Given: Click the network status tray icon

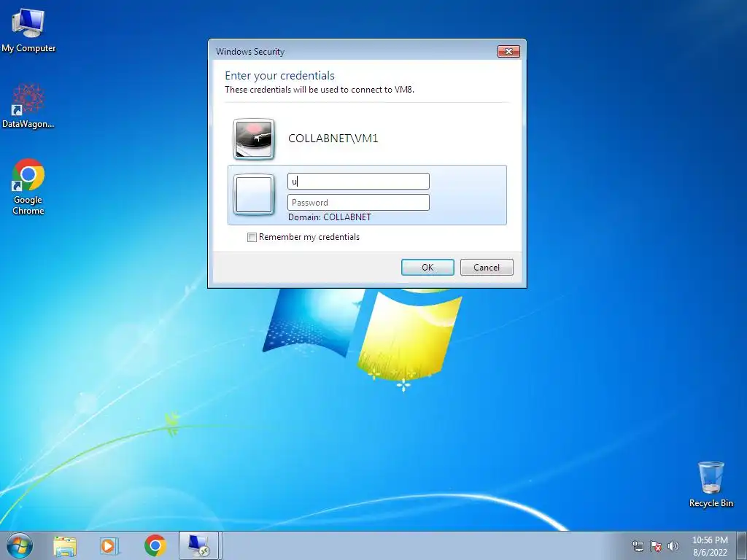Looking at the screenshot, I should click(638, 546).
